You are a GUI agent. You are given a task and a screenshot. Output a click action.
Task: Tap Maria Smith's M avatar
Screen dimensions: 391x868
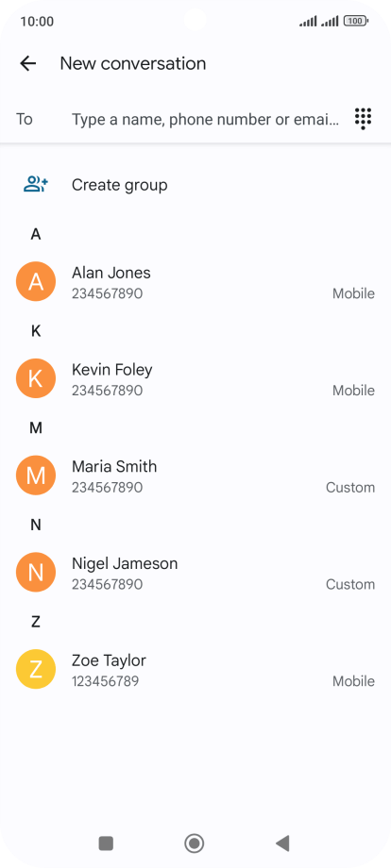(36, 476)
